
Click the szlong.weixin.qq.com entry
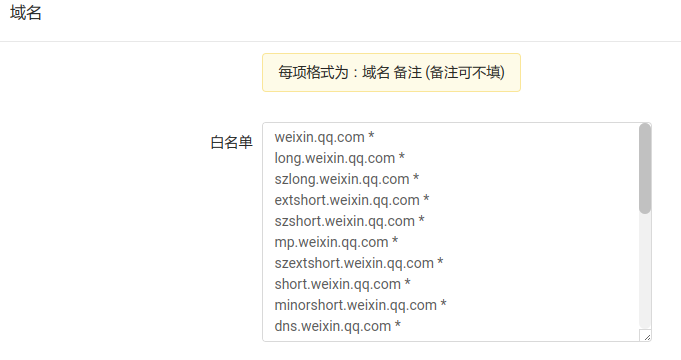click(x=347, y=179)
